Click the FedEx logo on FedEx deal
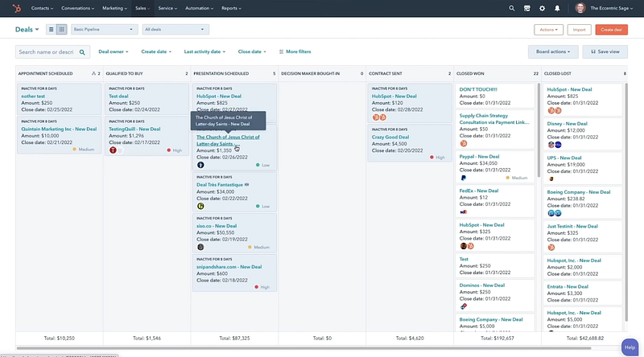 pyautogui.click(x=464, y=212)
